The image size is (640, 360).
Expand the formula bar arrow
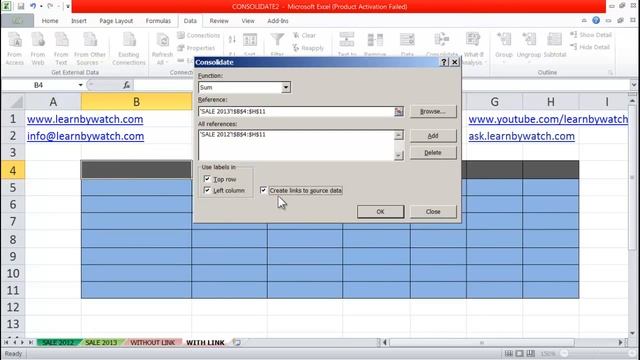pyautogui.click(x=633, y=85)
